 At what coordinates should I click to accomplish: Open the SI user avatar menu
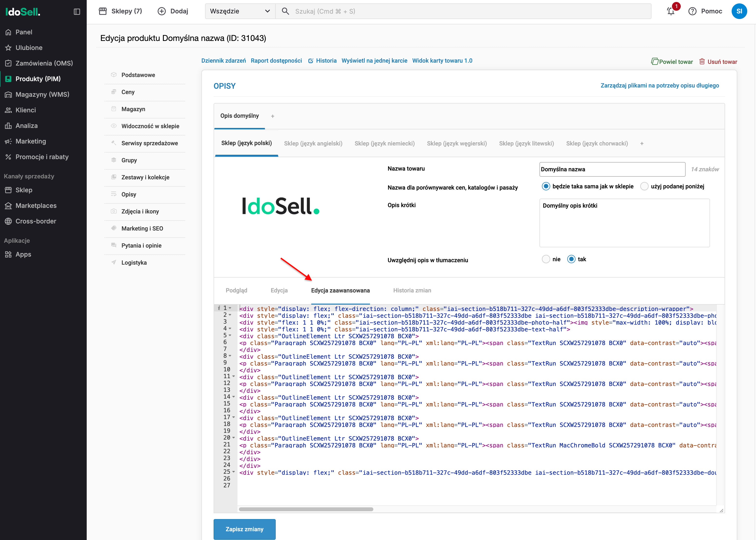tap(739, 11)
